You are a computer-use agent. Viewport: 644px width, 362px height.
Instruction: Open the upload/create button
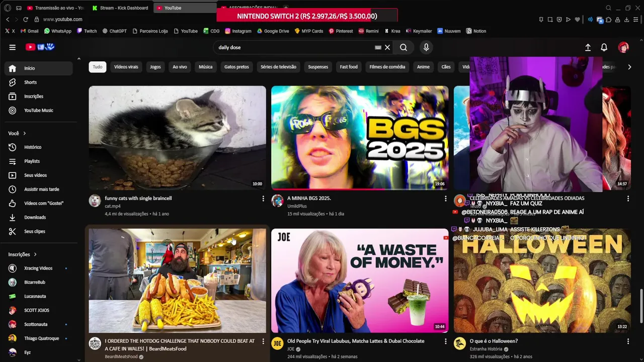click(588, 47)
